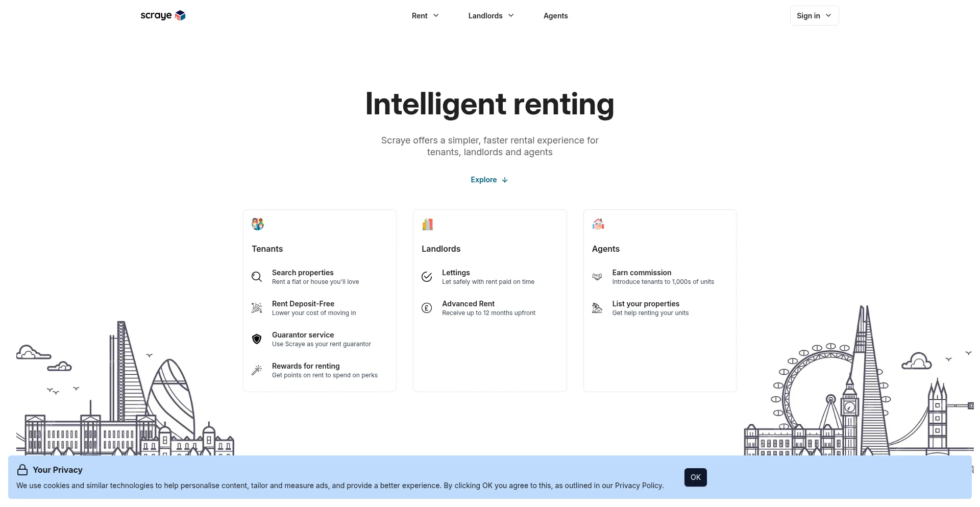The image size is (980, 507).
Task: Click the Explore link with down arrow
Action: click(x=489, y=180)
